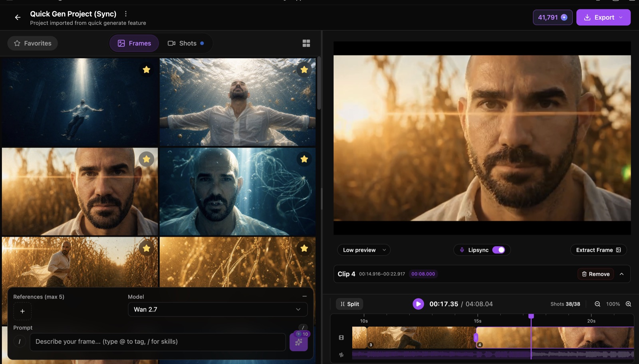Click the purple playhead marker on the timeline
Image resolution: width=639 pixels, height=364 pixels.
pyautogui.click(x=531, y=316)
